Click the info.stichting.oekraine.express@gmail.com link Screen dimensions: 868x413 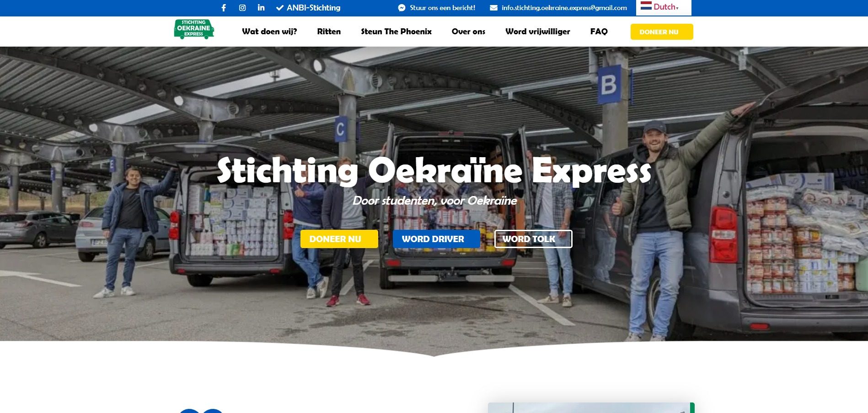564,8
